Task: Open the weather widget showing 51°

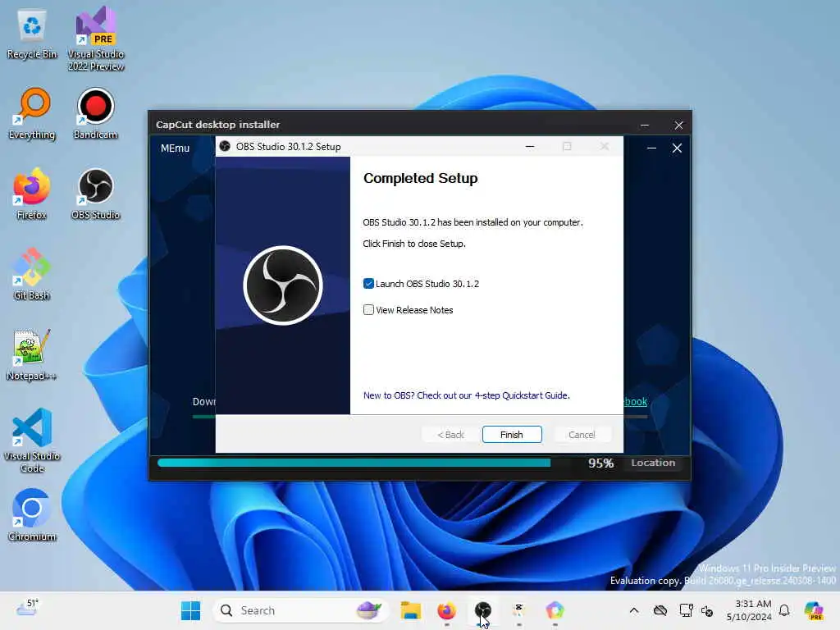Action: pyautogui.click(x=27, y=609)
